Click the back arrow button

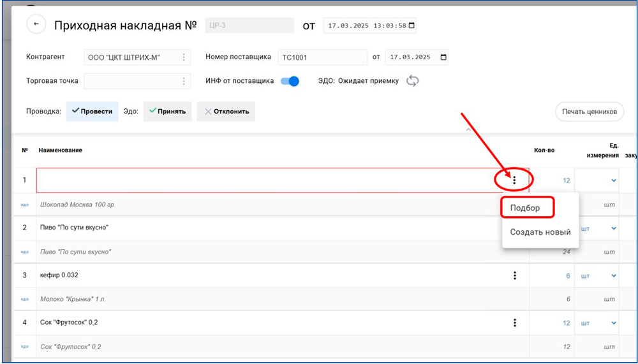pos(36,24)
